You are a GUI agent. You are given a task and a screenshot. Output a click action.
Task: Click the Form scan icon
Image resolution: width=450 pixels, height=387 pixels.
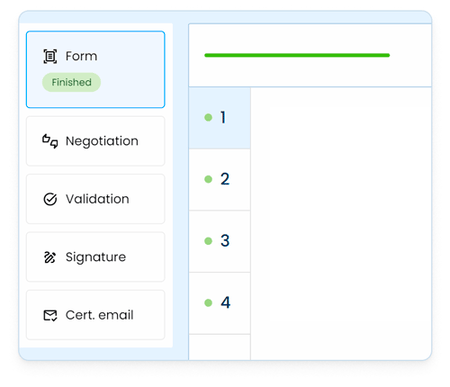(50, 56)
